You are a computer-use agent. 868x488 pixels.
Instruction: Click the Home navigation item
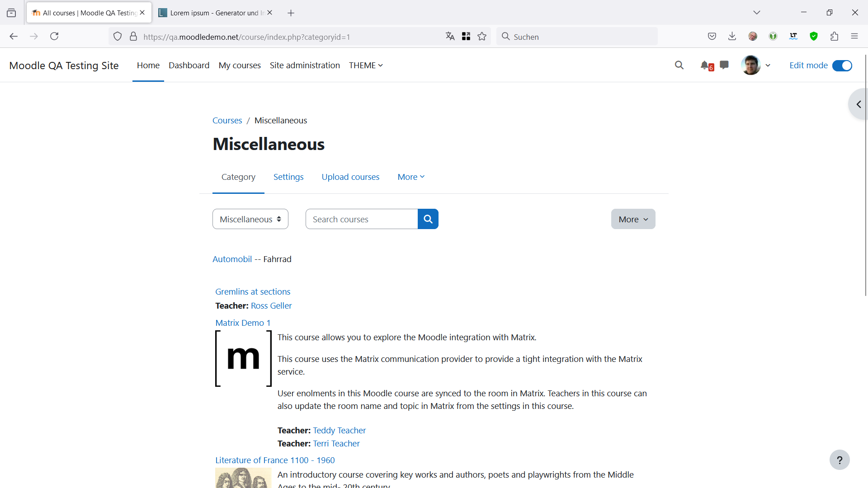[148, 66]
